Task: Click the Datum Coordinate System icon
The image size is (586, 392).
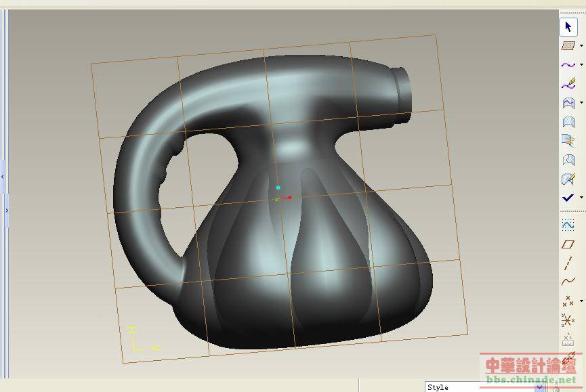Action: tap(568, 320)
